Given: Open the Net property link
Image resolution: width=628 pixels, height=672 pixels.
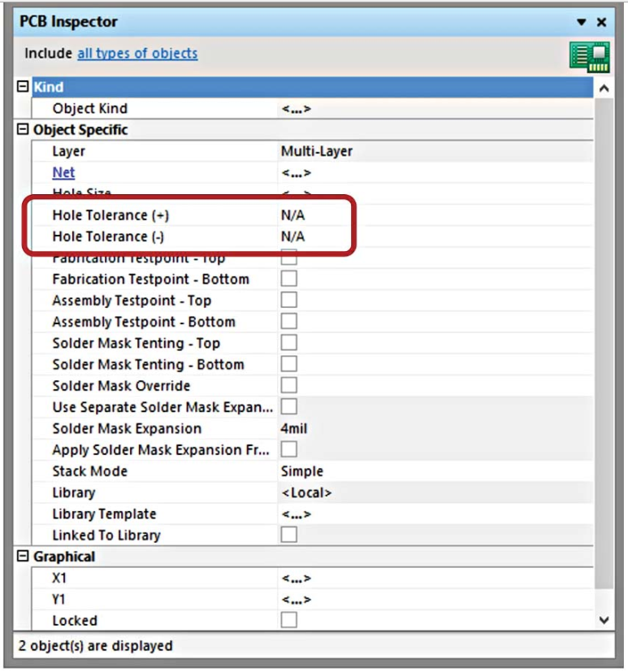Looking at the screenshot, I should 63,172.
